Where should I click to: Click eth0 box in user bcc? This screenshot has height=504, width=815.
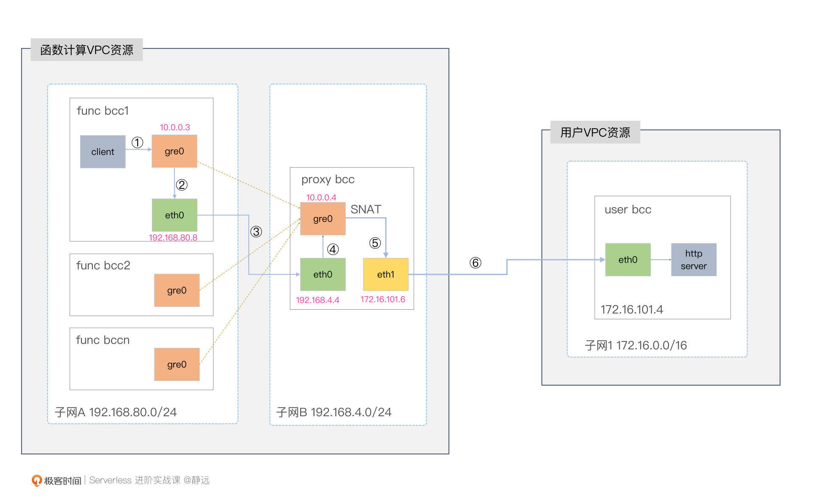tap(627, 260)
